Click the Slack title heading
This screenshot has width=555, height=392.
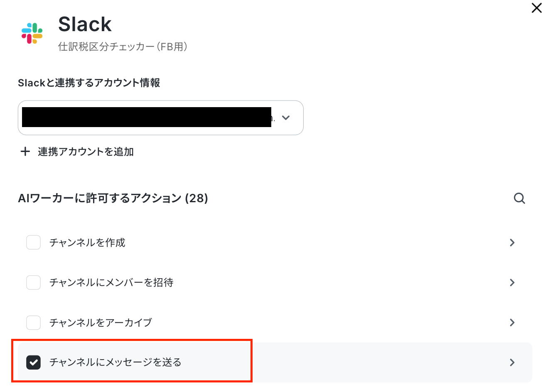[x=85, y=24]
